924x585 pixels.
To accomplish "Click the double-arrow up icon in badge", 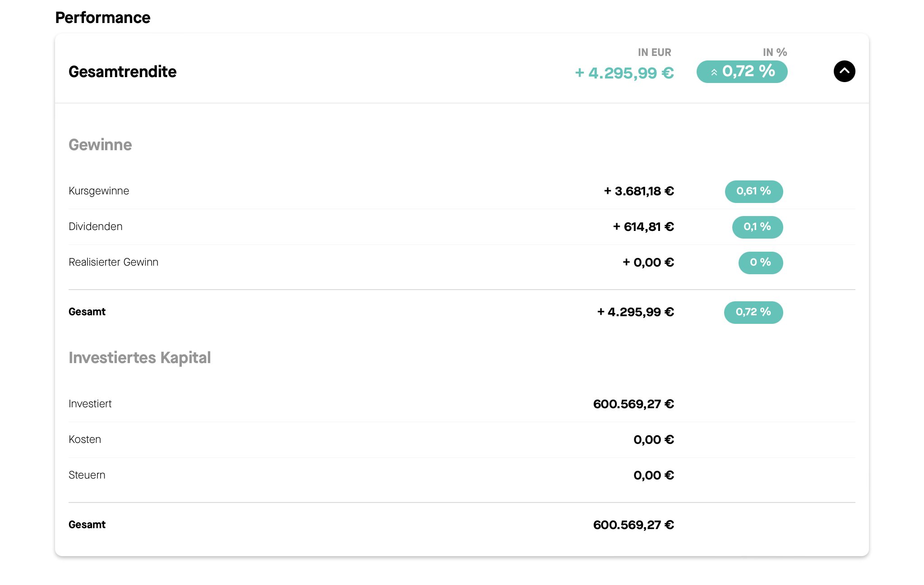I will click(714, 72).
